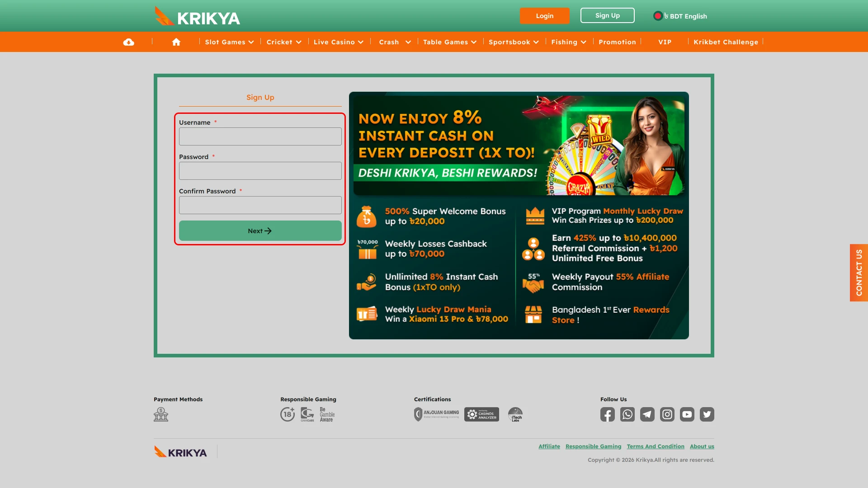Click the Weekly Losses Cashback gift icon
Screen dimensions: 868x488
[x=368, y=249]
